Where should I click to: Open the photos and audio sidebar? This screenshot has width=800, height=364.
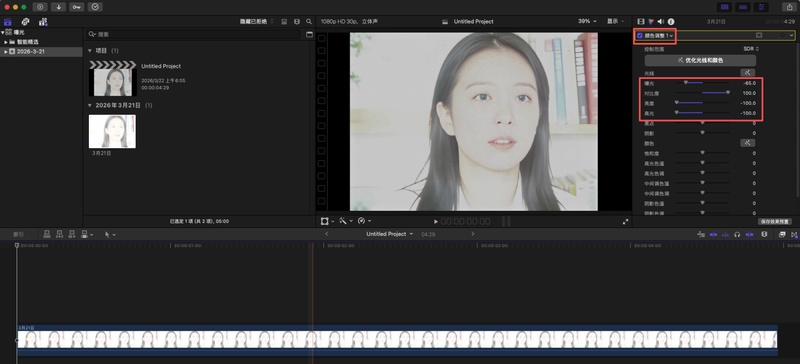click(x=26, y=22)
